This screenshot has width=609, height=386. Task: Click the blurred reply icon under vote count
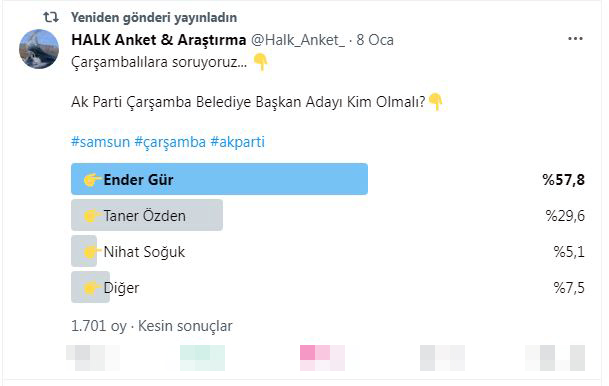(x=93, y=358)
